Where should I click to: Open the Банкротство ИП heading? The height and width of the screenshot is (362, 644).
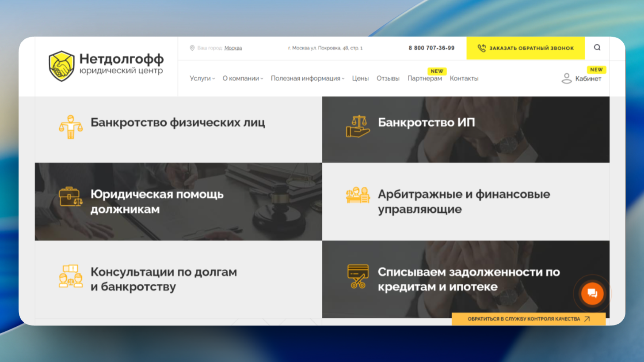(426, 122)
